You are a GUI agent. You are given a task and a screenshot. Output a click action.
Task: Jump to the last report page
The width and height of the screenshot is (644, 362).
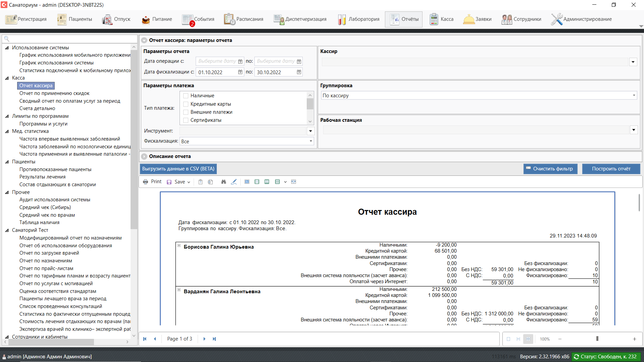[x=214, y=339]
